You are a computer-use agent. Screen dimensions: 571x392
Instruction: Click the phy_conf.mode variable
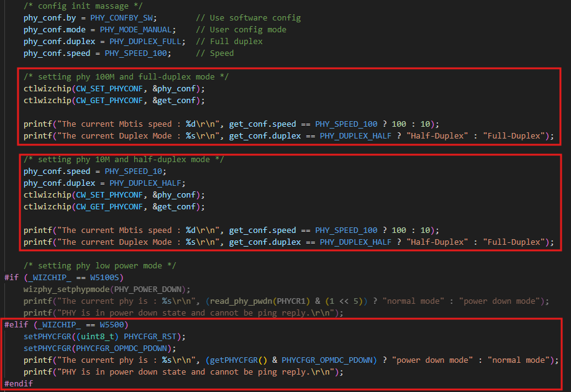[55, 29]
